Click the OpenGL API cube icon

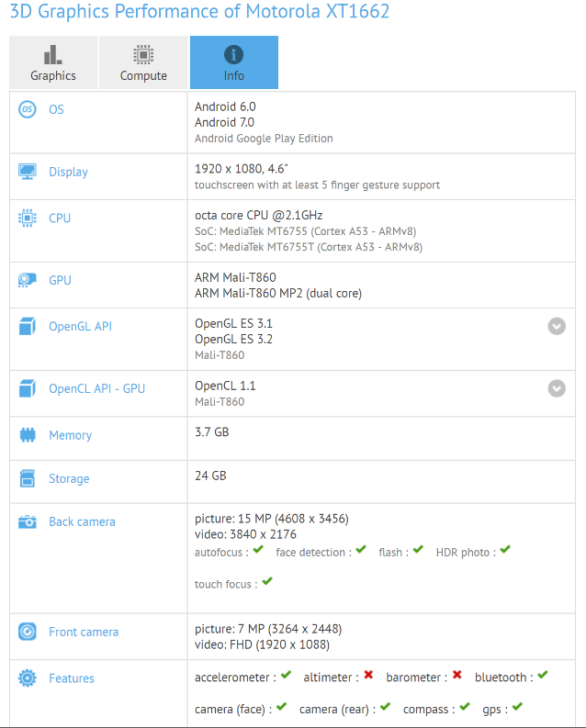(28, 326)
